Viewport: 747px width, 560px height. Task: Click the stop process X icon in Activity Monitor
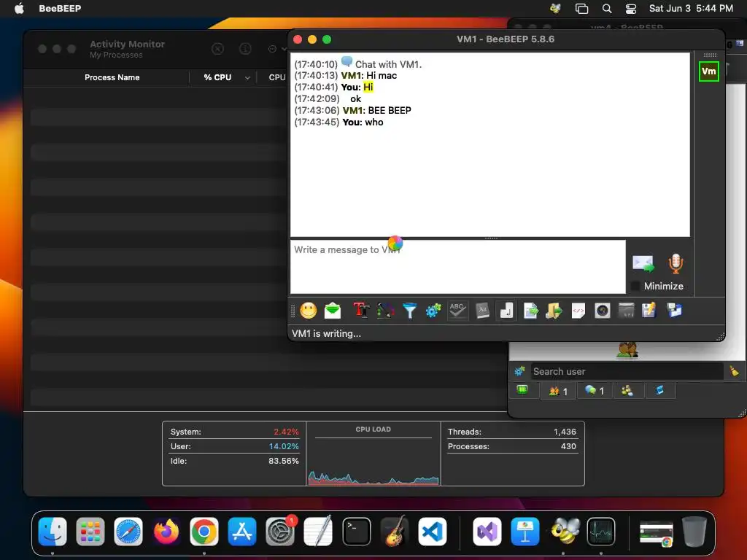coord(217,49)
